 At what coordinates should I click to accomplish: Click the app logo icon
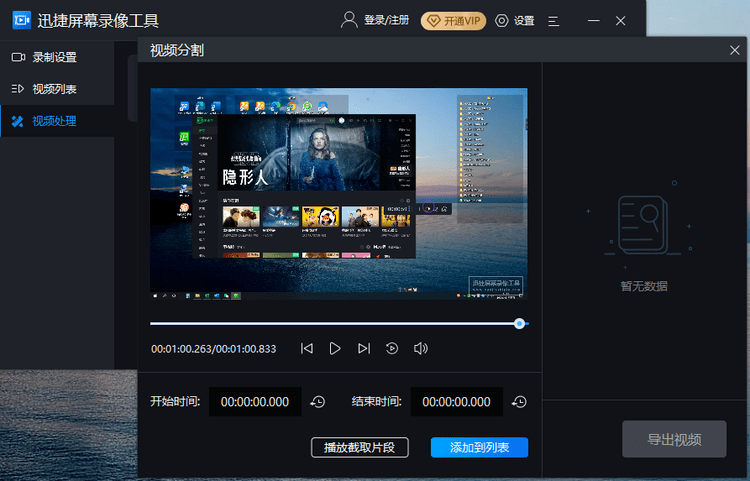click(x=22, y=20)
